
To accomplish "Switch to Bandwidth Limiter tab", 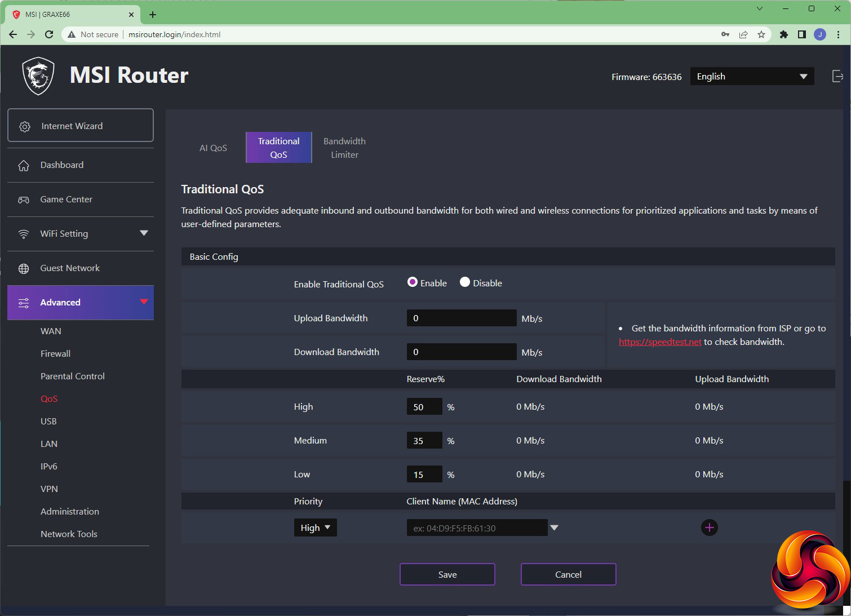I will click(344, 148).
